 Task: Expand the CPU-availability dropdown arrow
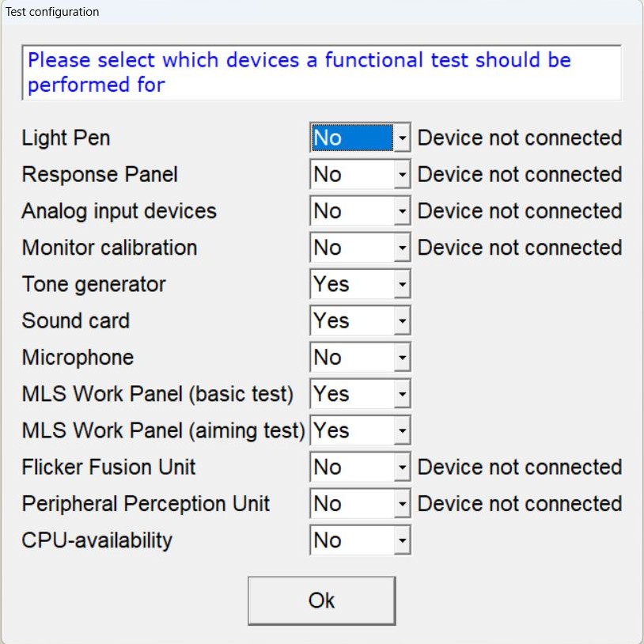click(x=402, y=541)
